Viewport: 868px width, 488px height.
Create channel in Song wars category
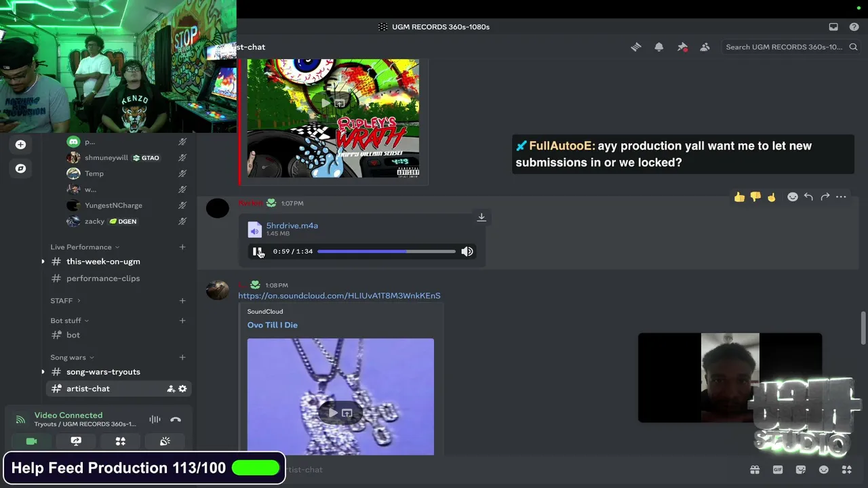[x=182, y=357]
